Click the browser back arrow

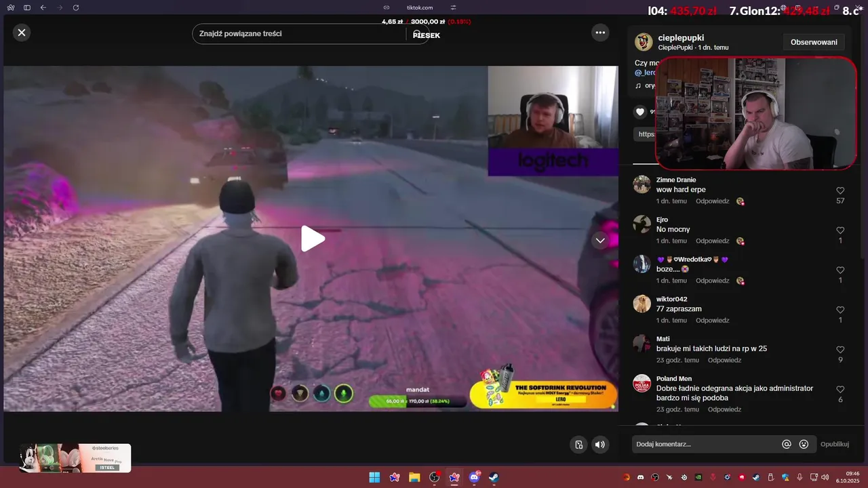43,7
